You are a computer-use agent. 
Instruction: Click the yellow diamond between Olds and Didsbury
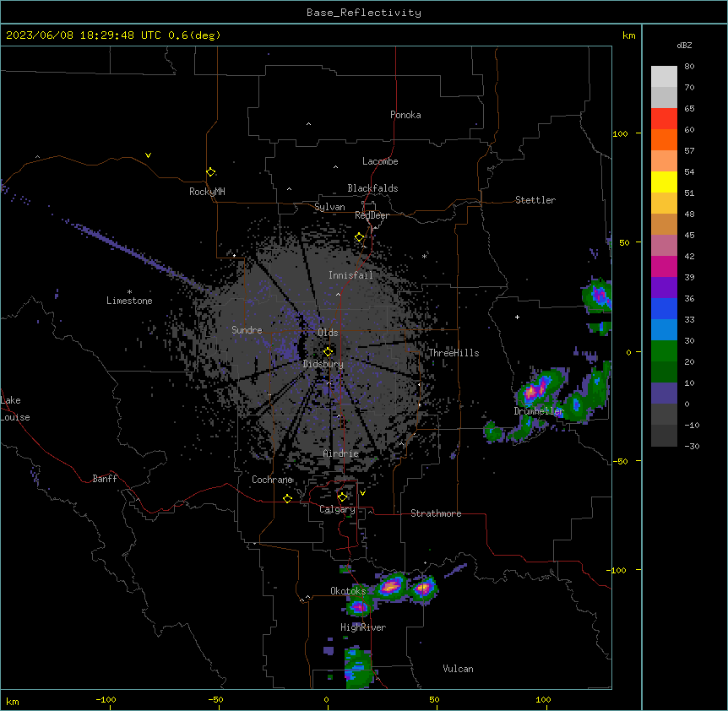click(x=328, y=351)
